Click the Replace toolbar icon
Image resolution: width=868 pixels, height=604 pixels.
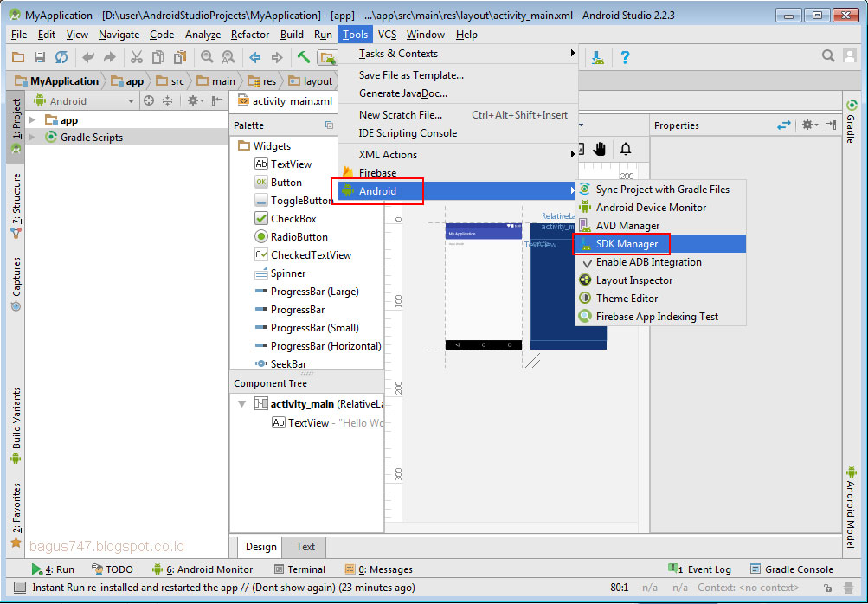pos(228,57)
